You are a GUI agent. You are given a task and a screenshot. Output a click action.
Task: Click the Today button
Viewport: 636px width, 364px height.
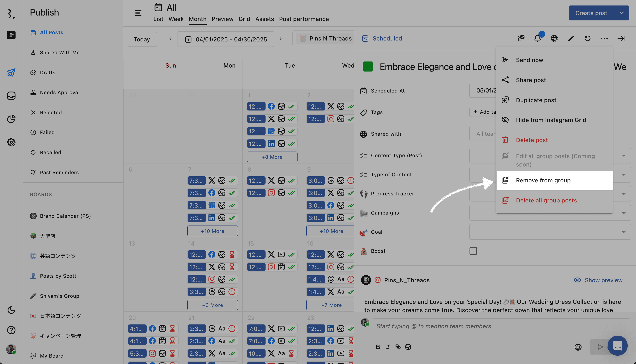tap(142, 39)
